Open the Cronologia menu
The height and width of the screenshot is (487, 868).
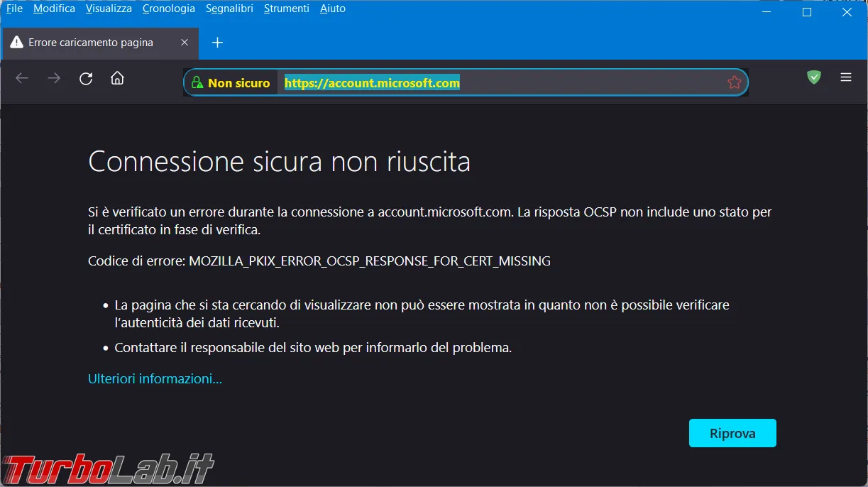point(168,9)
